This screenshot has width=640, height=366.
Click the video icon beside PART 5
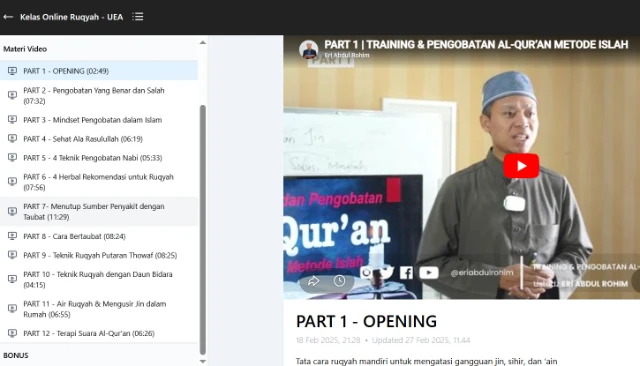(x=13, y=158)
